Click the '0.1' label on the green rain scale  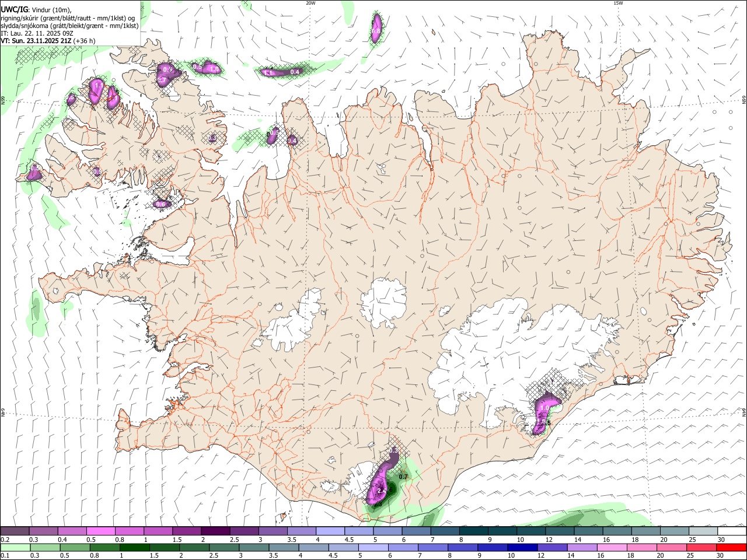[x=5, y=555]
